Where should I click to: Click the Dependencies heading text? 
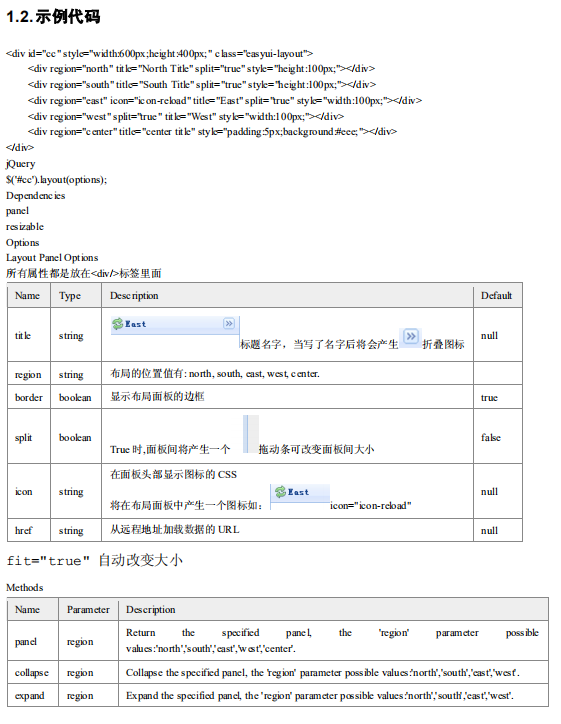point(36,195)
